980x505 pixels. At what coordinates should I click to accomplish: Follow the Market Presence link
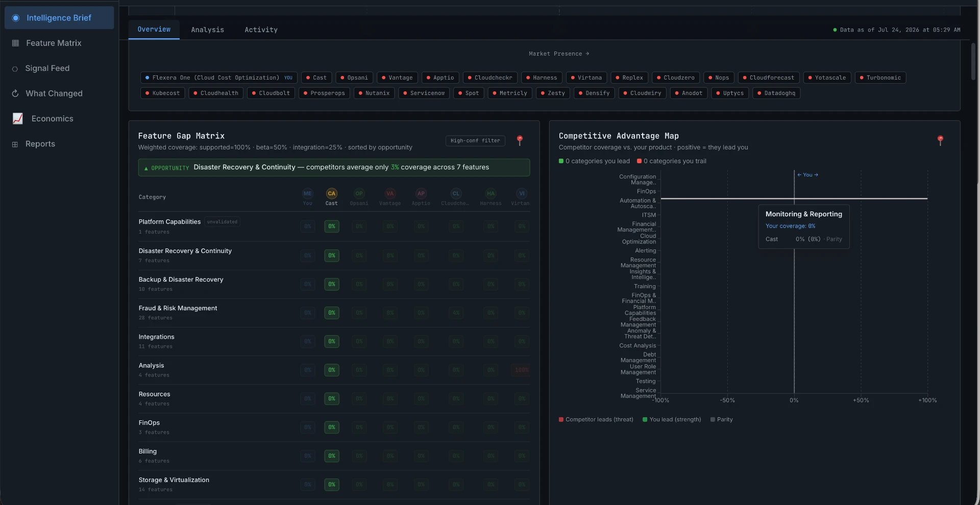[x=559, y=54]
